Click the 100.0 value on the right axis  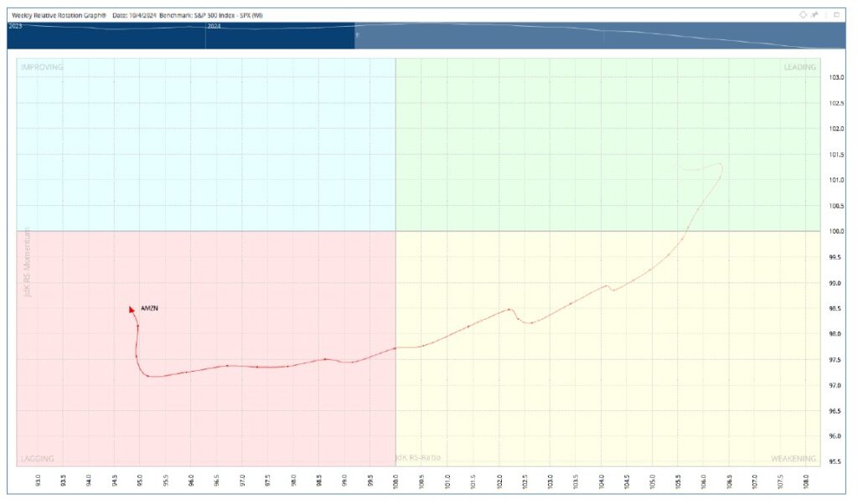click(837, 231)
